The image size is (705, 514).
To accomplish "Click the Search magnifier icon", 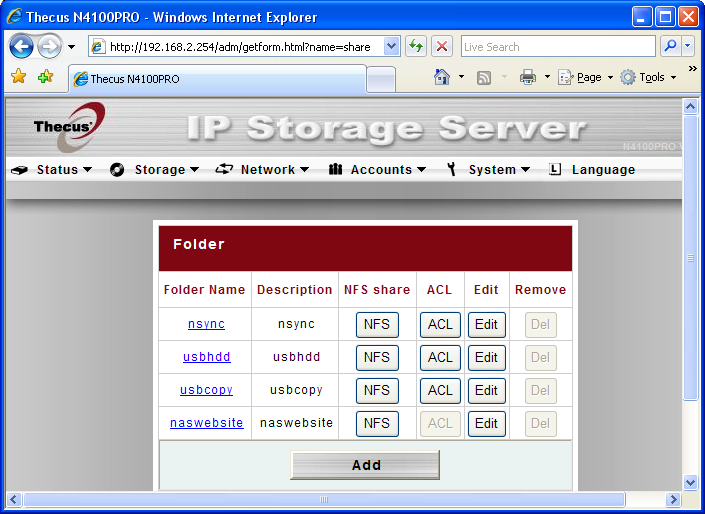I will point(670,47).
